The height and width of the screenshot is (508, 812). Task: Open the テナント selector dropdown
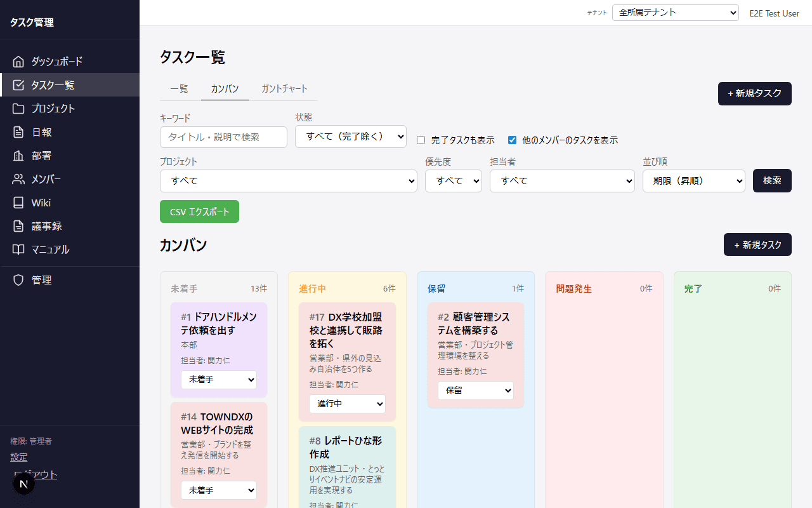675,12
